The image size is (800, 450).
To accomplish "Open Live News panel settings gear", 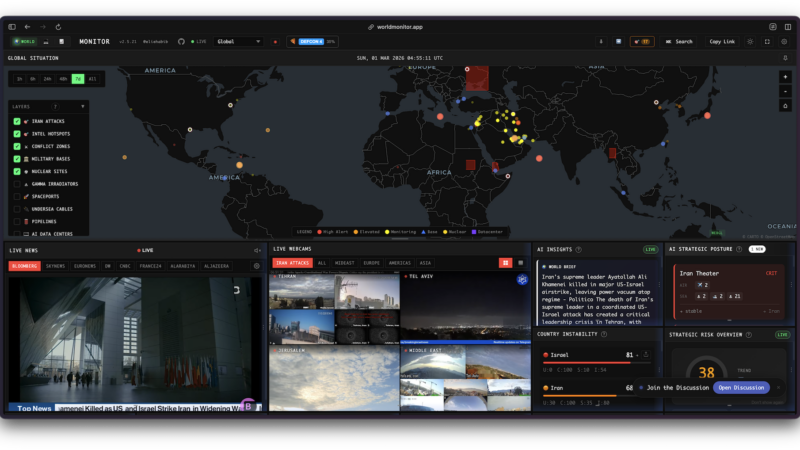I will click(256, 266).
